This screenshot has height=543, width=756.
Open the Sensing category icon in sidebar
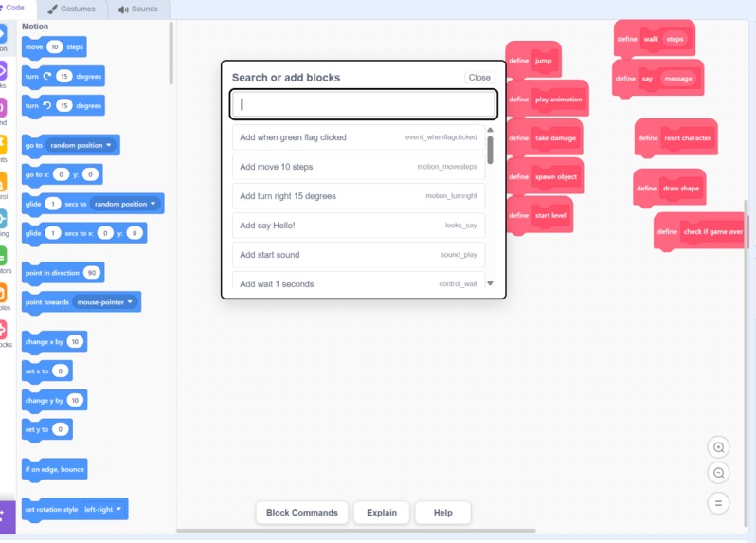[3, 219]
